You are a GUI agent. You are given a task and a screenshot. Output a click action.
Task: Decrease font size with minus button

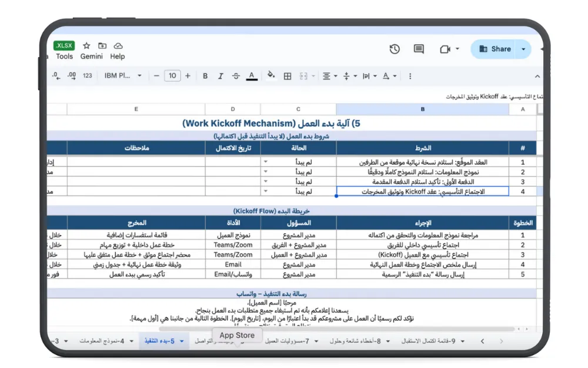[156, 76]
